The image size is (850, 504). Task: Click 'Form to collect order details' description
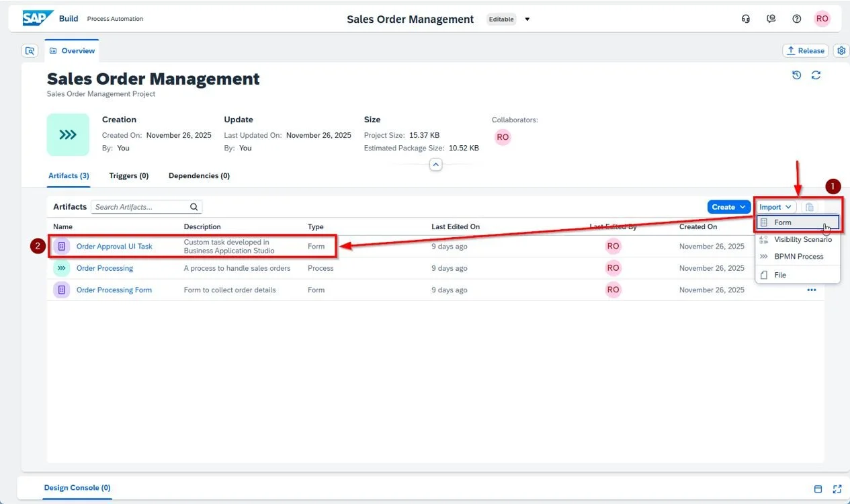tap(230, 290)
